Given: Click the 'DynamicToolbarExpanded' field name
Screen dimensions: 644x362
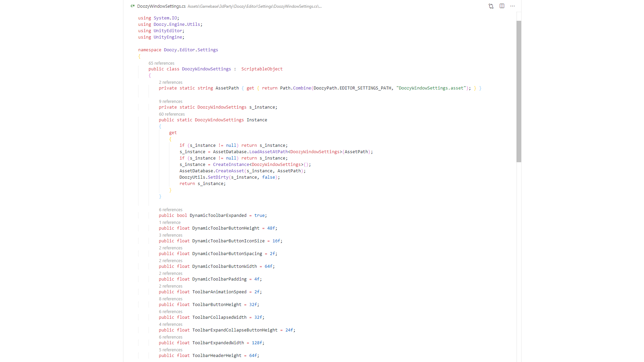Looking at the screenshot, I should 218,216.
